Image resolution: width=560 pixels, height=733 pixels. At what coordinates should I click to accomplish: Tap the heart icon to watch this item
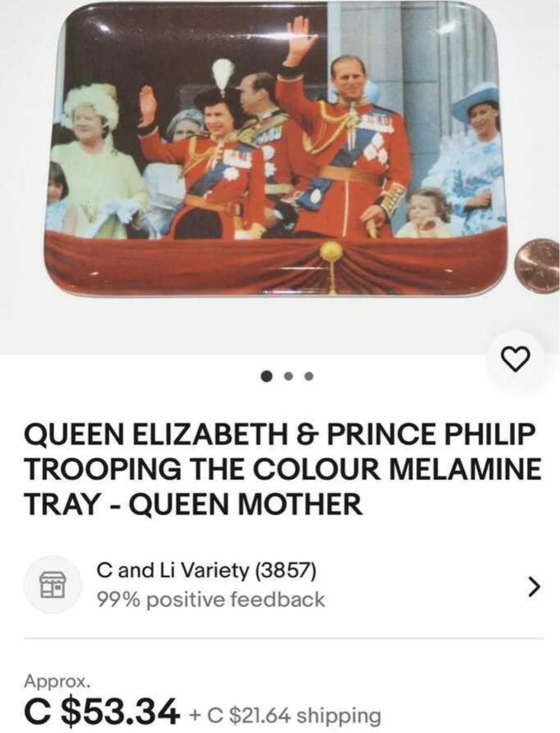[515, 359]
